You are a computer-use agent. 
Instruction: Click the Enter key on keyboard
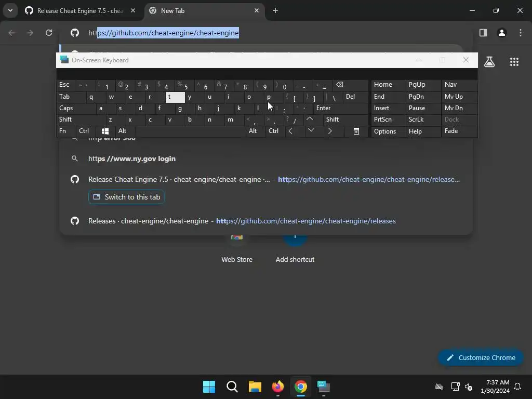tap(340, 108)
